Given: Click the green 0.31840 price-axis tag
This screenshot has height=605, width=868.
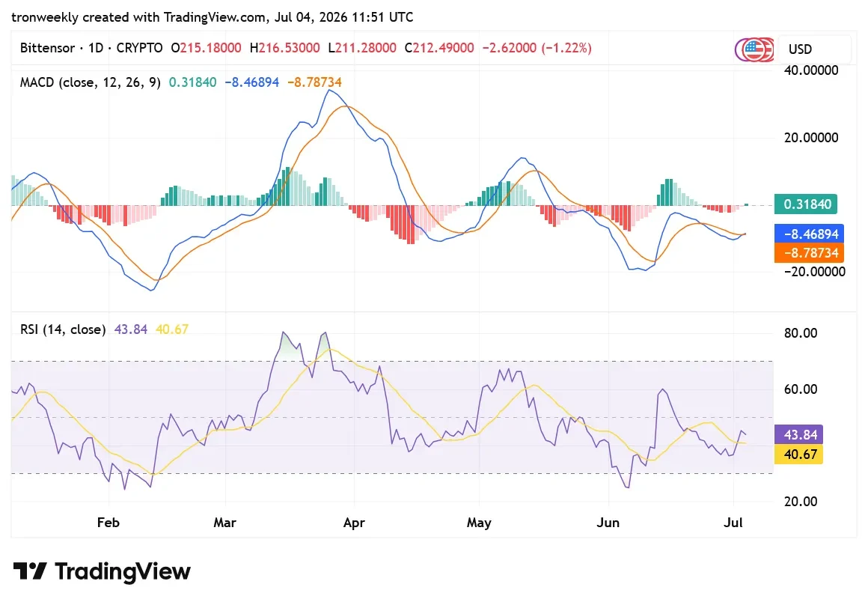Looking at the screenshot, I should (x=806, y=204).
